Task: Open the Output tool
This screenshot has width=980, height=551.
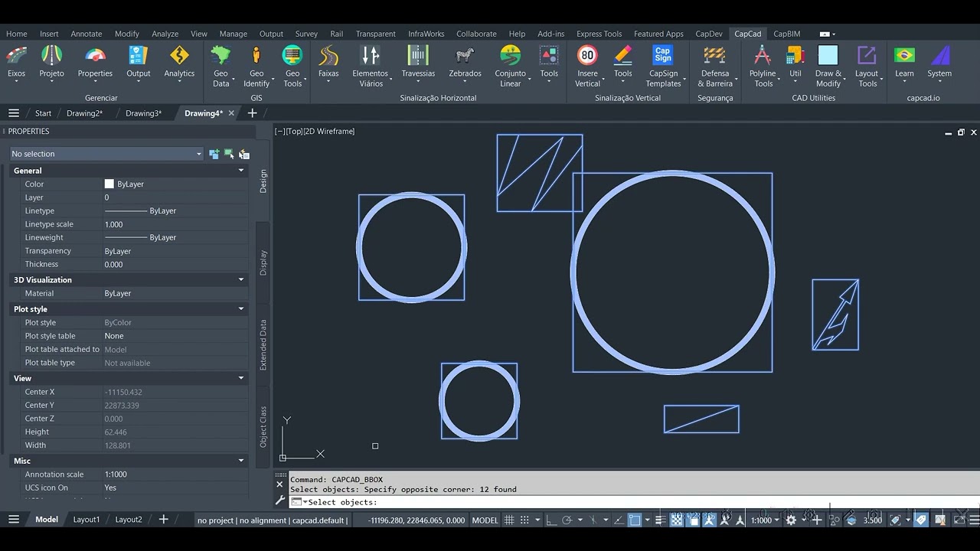Action: [139, 63]
